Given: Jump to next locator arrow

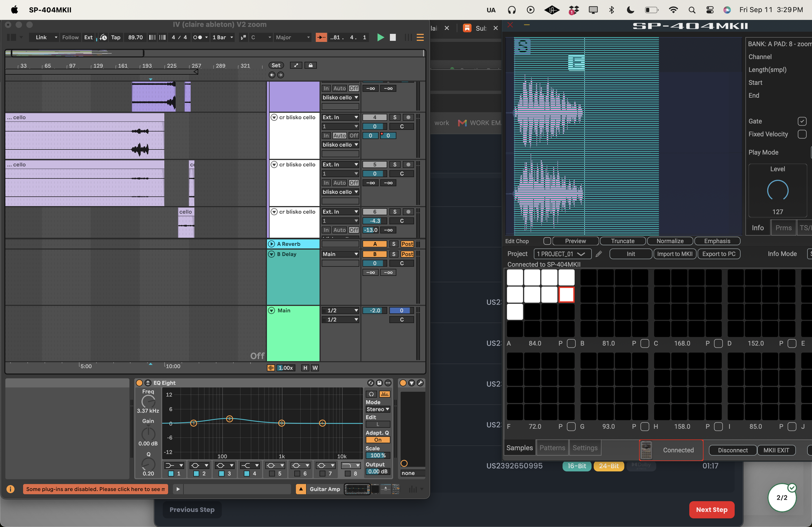Looking at the screenshot, I should click(x=280, y=75).
